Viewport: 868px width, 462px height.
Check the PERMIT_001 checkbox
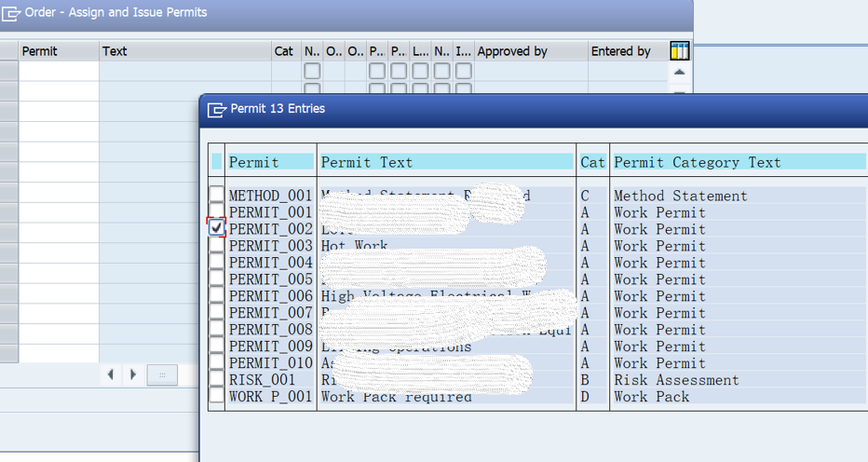pyautogui.click(x=216, y=211)
